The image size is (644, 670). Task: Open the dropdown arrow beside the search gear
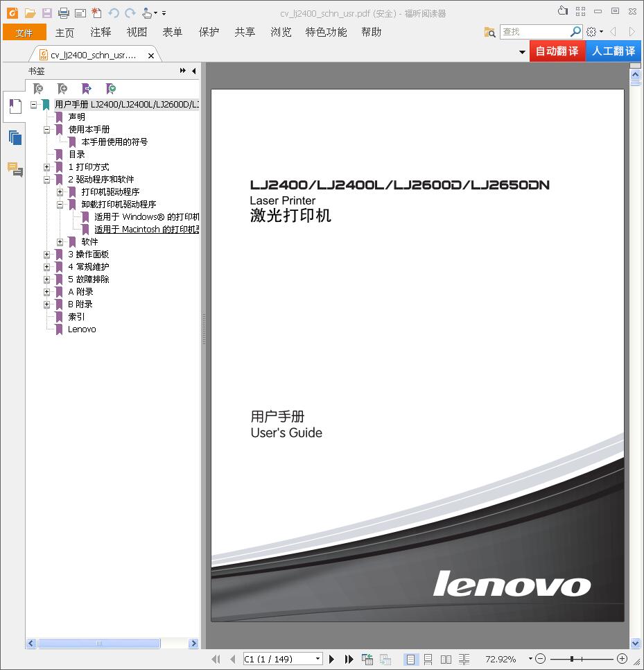click(x=601, y=32)
